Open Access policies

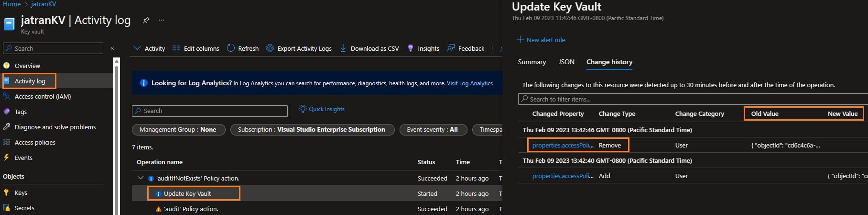[x=35, y=142]
